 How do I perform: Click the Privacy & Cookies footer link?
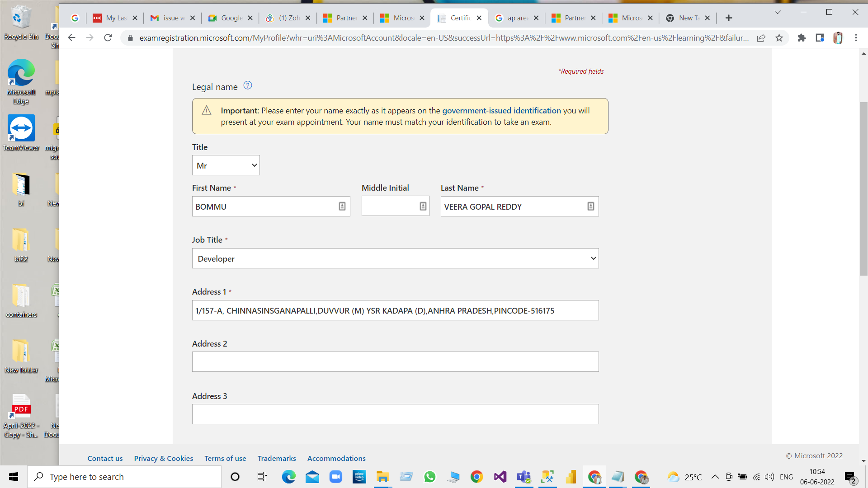point(163,458)
